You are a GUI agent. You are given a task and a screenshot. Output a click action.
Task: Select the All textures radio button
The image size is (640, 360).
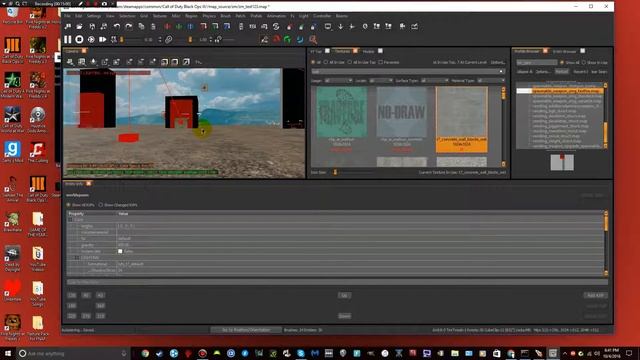point(313,62)
